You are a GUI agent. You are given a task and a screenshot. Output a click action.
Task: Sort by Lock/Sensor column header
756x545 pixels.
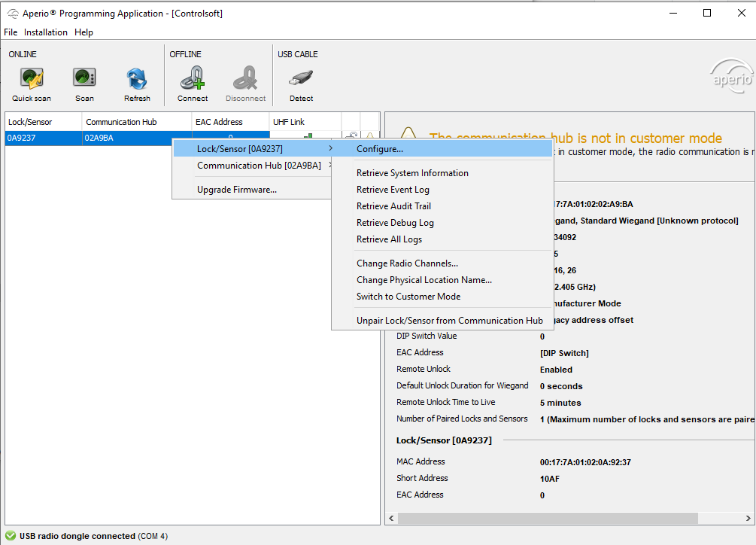(x=44, y=122)
